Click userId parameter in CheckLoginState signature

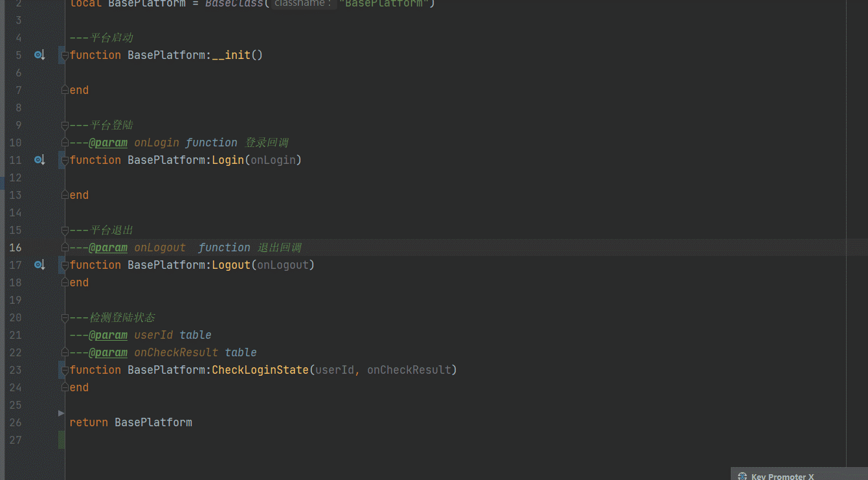335,370
